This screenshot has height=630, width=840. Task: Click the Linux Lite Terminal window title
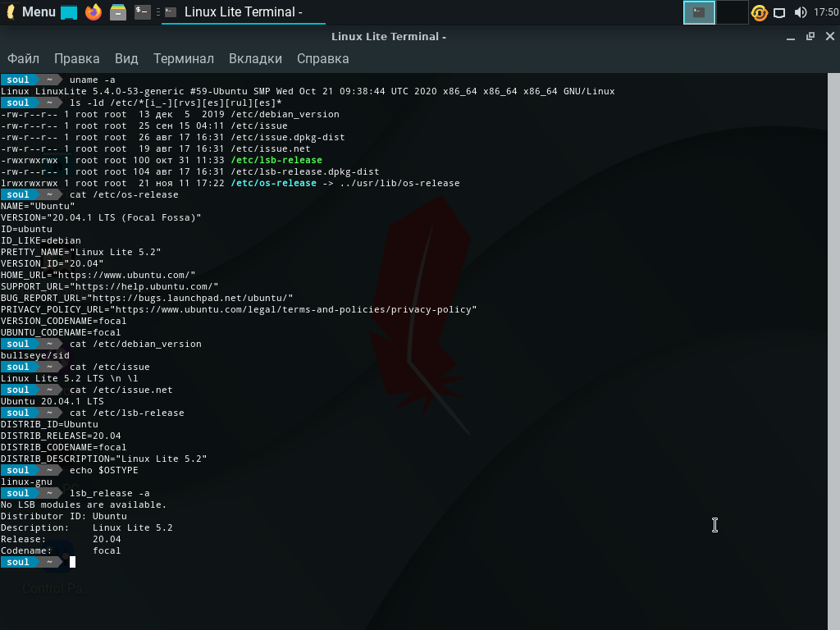pos(388,36)
